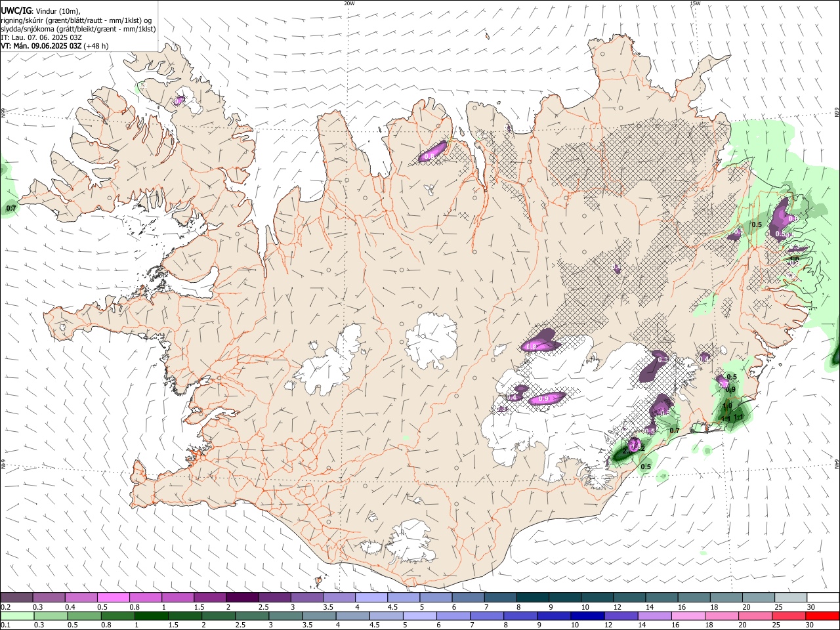The height and width of the screenshot is (630, 840).
Task: Click the deep blue bottom-row swatch starting at 10
Action: [587, 616]
